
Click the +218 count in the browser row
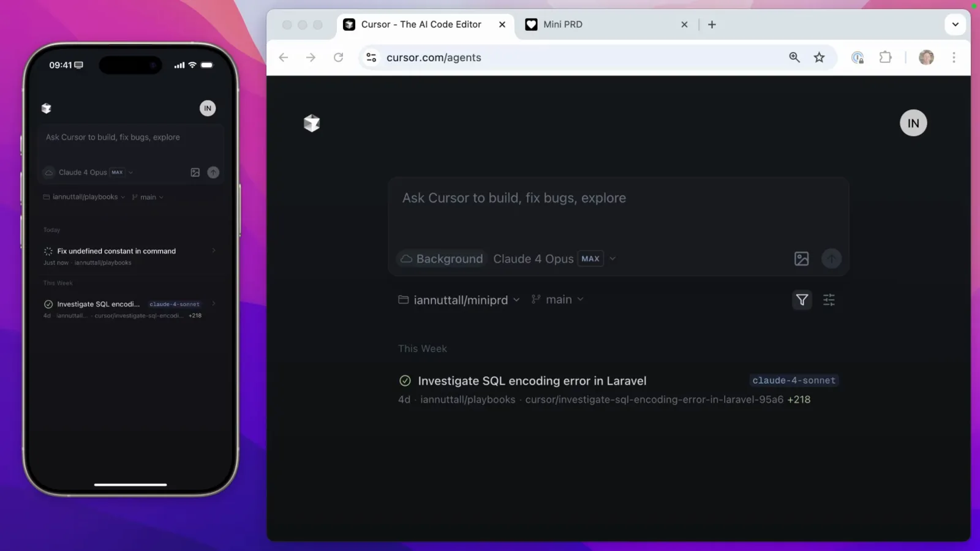(x=799, y=399)
